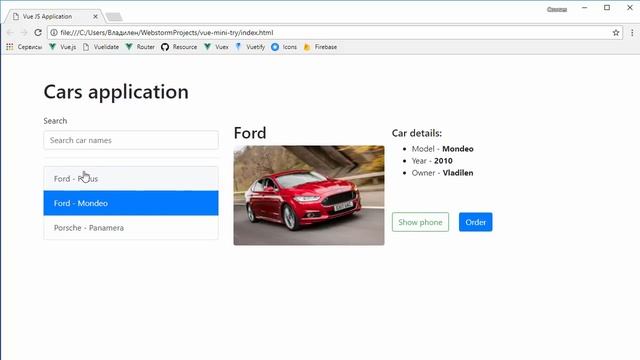640x360 pixels.
Task: Open the Router bookmark
Action: pos(140,47)
